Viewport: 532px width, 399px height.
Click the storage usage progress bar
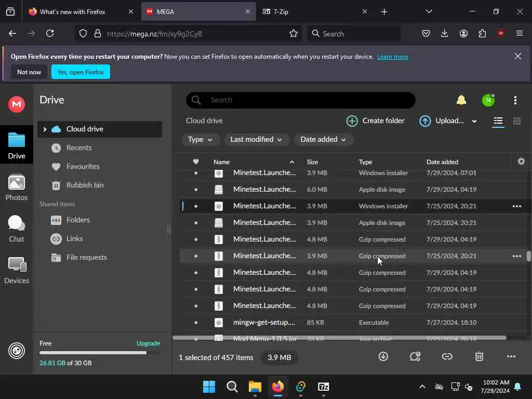click(x=100, y=353)
